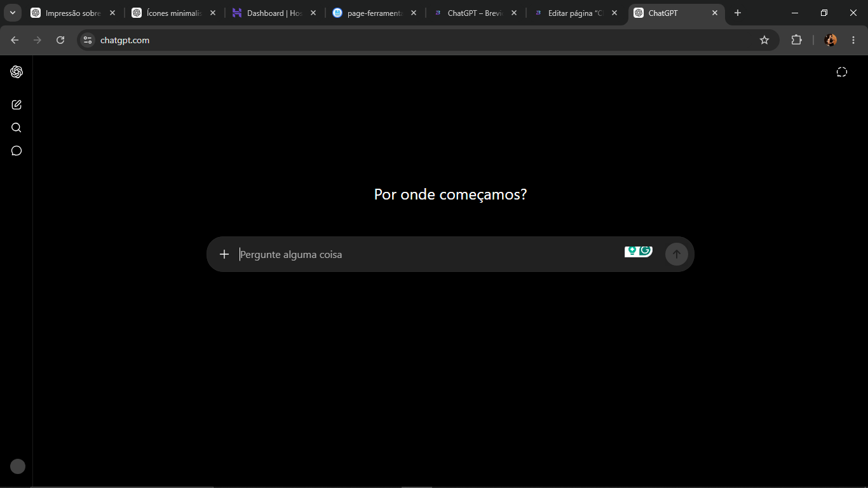The width and height of the screenshot is (868, 488).
Task: Switch to the 'Dashboard | Hos' tab
Action: [275, 13]
